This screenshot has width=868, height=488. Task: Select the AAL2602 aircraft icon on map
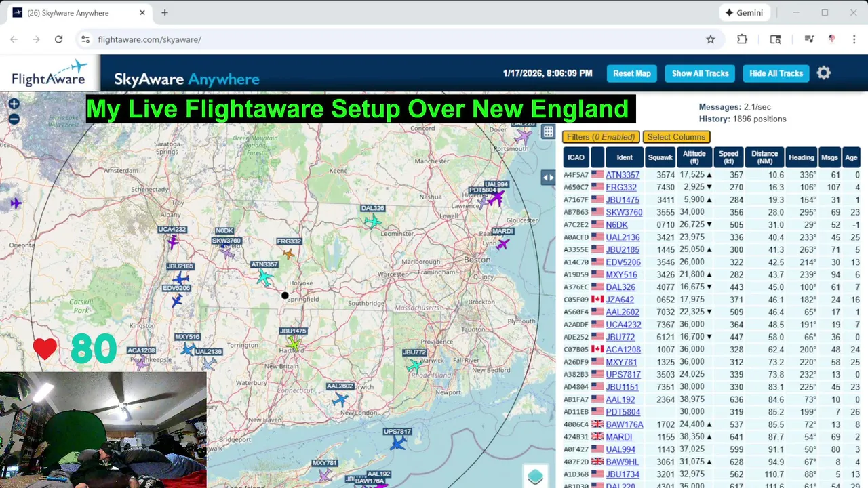[340, 400]
